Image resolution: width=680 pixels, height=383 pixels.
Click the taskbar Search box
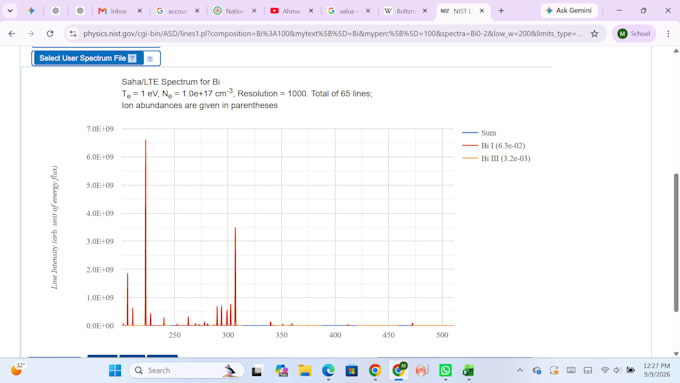click(186, 370)
